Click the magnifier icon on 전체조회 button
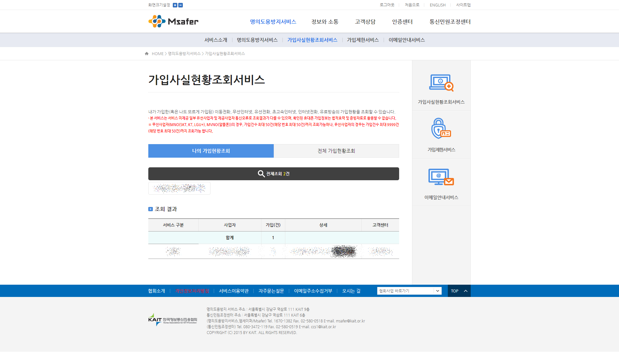619x364 pixels. click(x=260, y=173)
